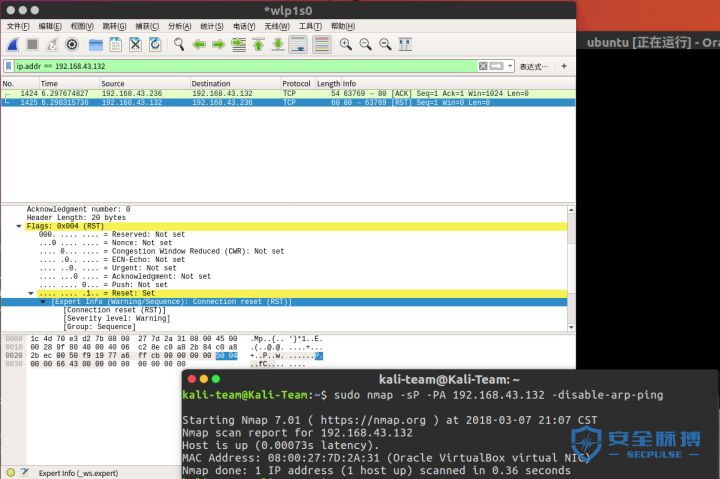Sort packets by Length column

click(x=328, y=84)
